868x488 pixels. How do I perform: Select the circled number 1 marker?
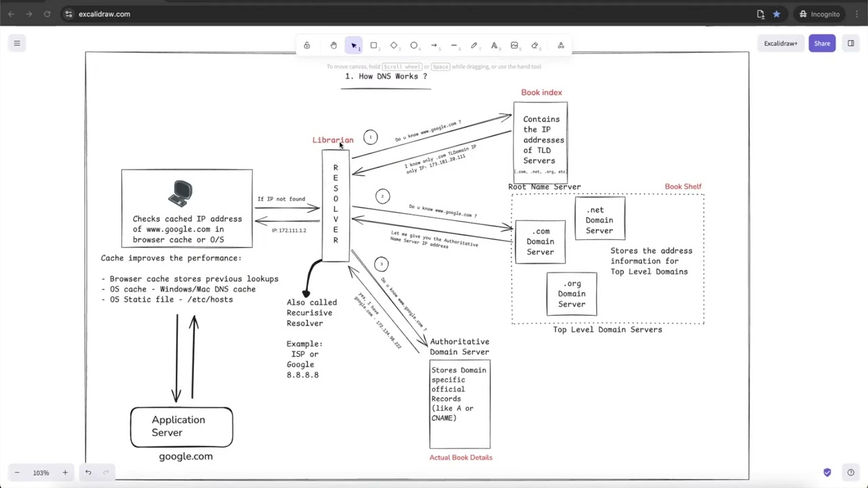point(370,138)
